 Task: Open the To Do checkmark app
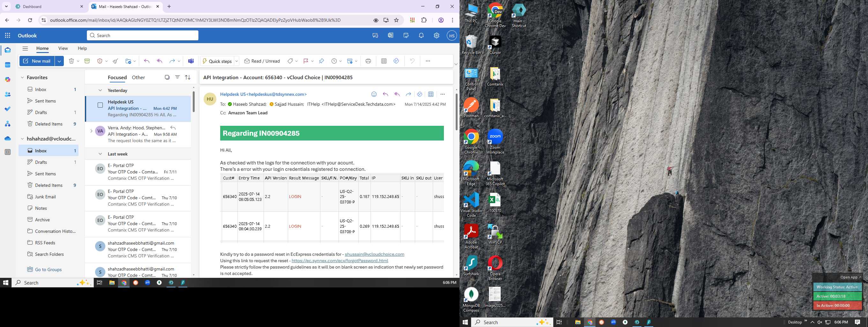[x=8, y=109]
